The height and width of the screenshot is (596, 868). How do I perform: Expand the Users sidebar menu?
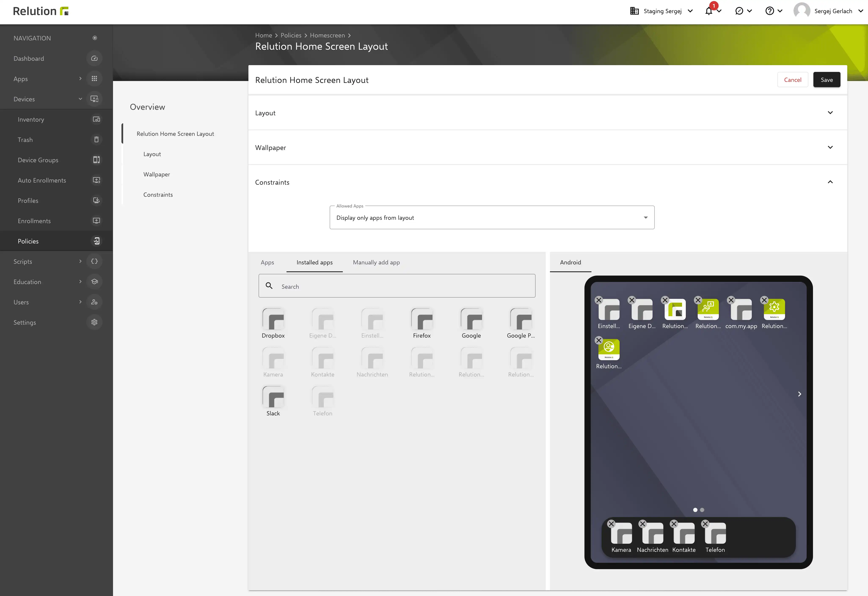[x=80, y=302]
